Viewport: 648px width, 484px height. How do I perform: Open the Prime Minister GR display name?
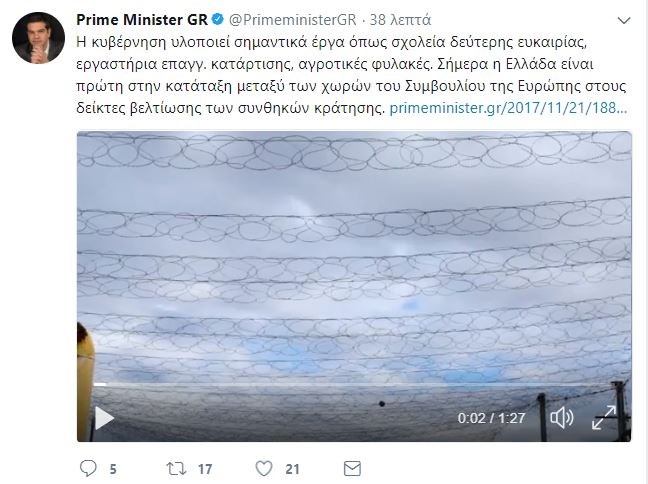click(142, 19)
